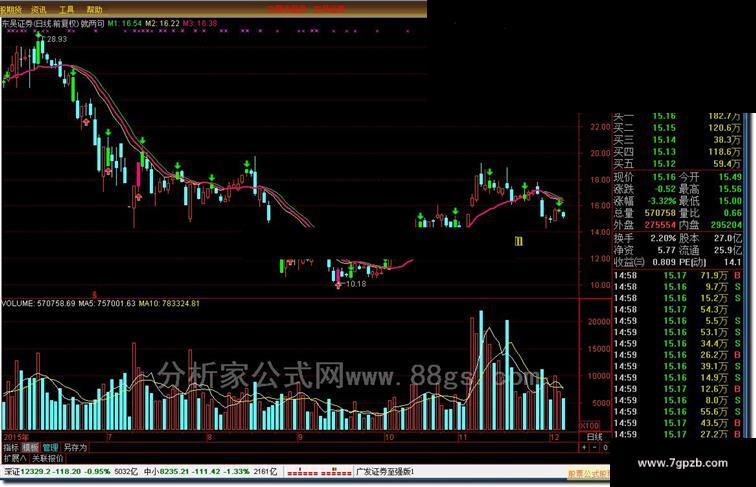The width and height of the screenshot is (756, 487).
Task: Reset chart zoom with 0 button
Action: [606, 447]
